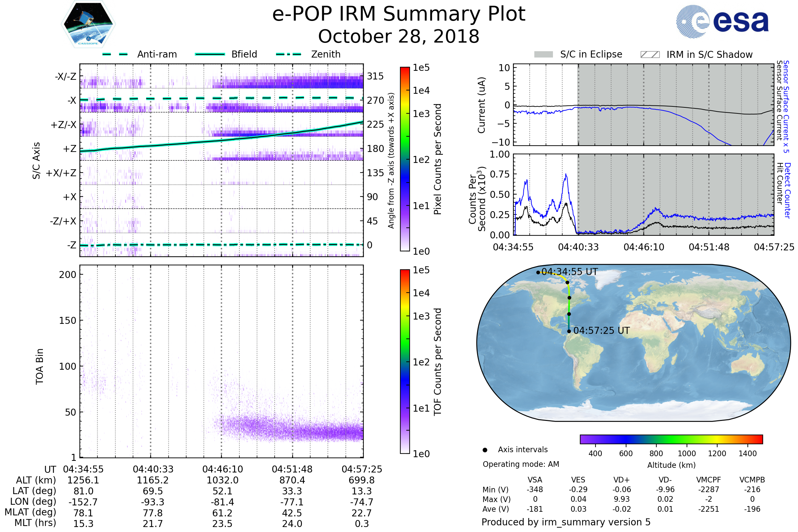Click the Zenith dash-dot legend line
Screen dimensions: 798x532
pos(288,54)
